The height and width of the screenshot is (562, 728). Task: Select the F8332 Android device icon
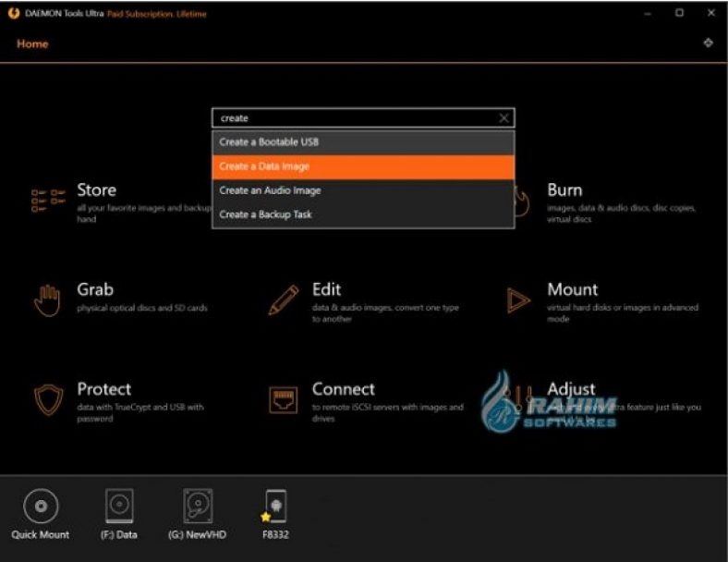275,507
